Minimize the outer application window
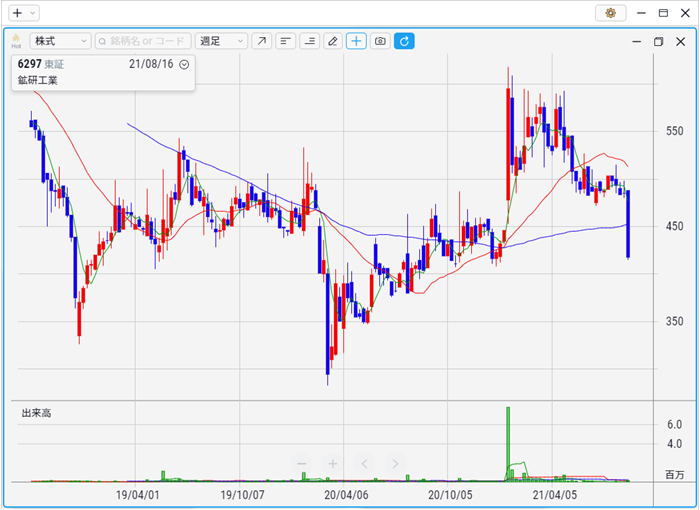This screenshot has height=510, width=700. 642,13
